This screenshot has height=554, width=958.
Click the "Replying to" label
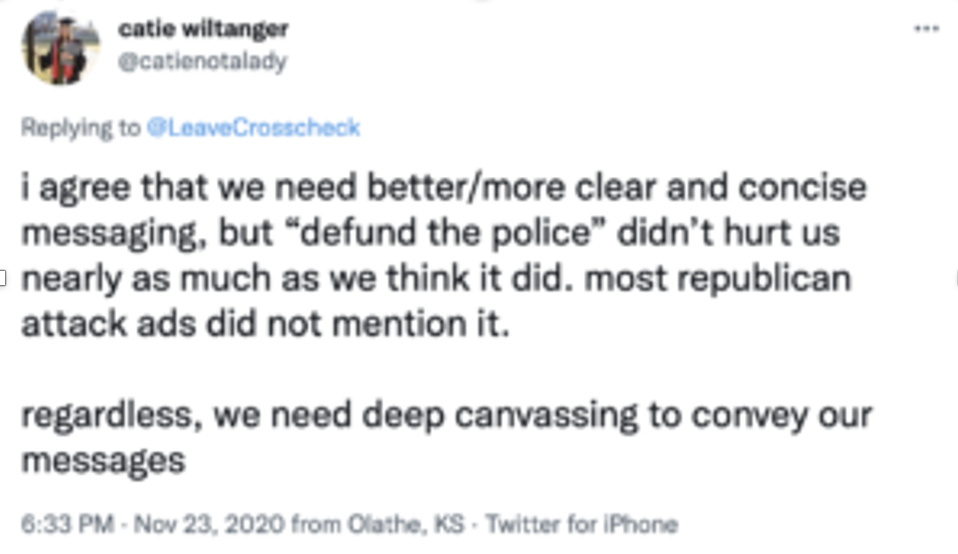[x=81, y=127]
